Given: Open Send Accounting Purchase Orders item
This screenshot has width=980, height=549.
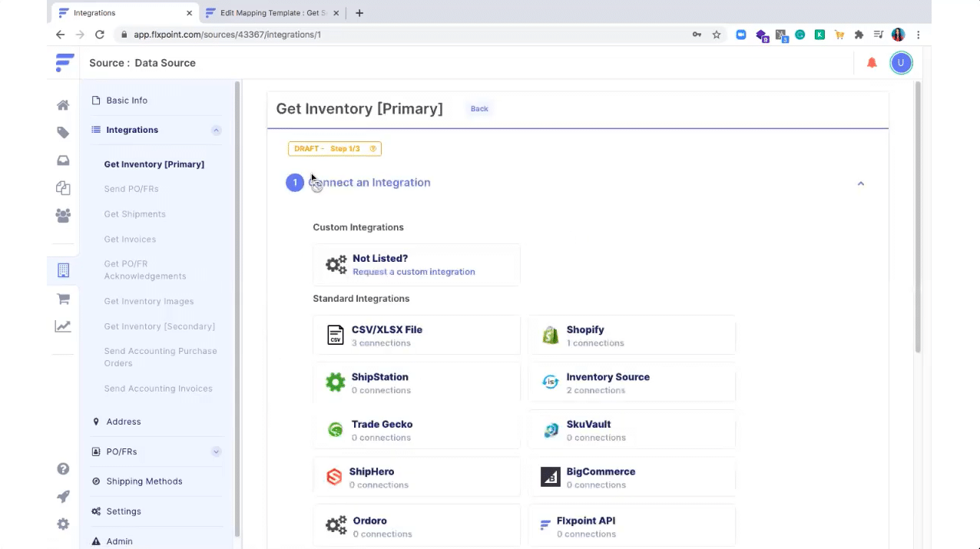Looking at the screenshot, I should click(161, 357).
